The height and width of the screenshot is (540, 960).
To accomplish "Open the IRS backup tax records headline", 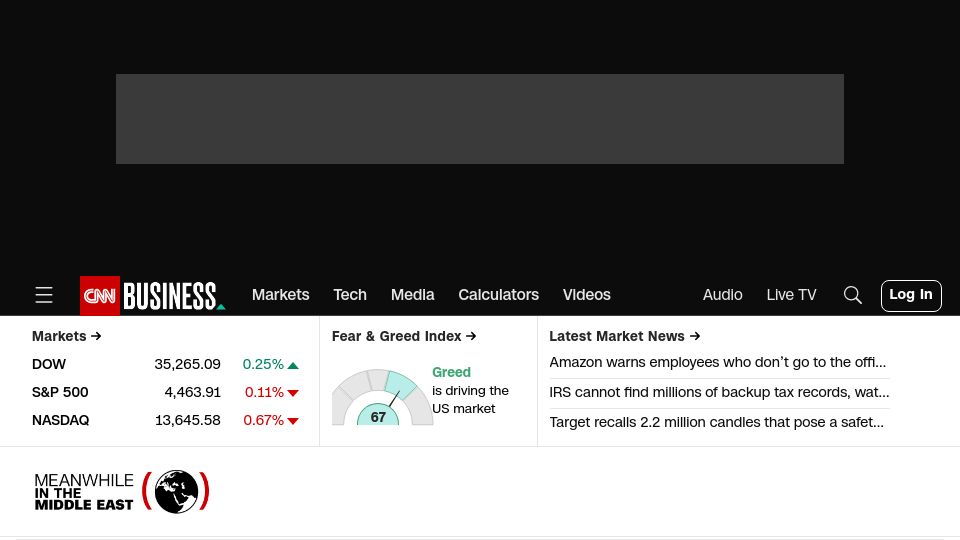I will pyautogui.click(x=719, y=392).
